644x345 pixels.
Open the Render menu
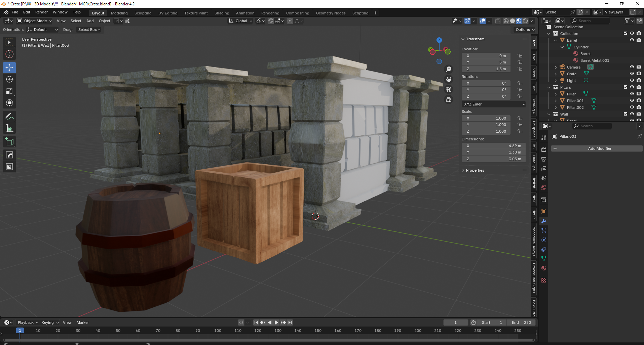tap(41, 12)
